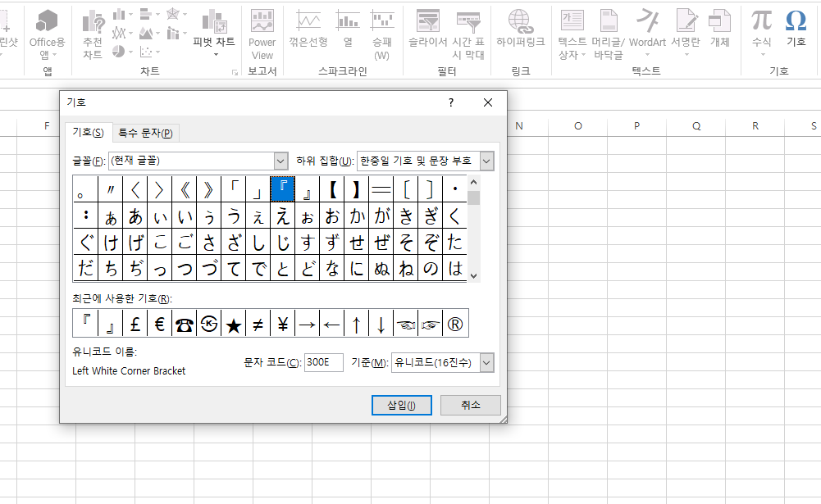Open the line chart type dropdown
The image size is (821, 504).
pos(123,34)
